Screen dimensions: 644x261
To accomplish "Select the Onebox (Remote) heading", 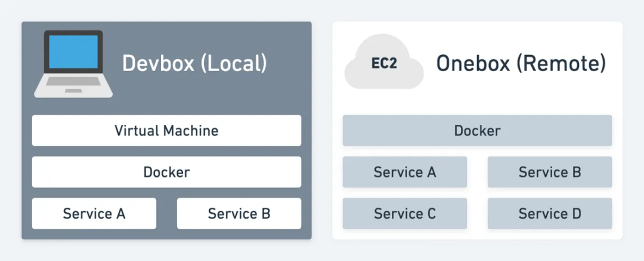I will coord(521,63).
